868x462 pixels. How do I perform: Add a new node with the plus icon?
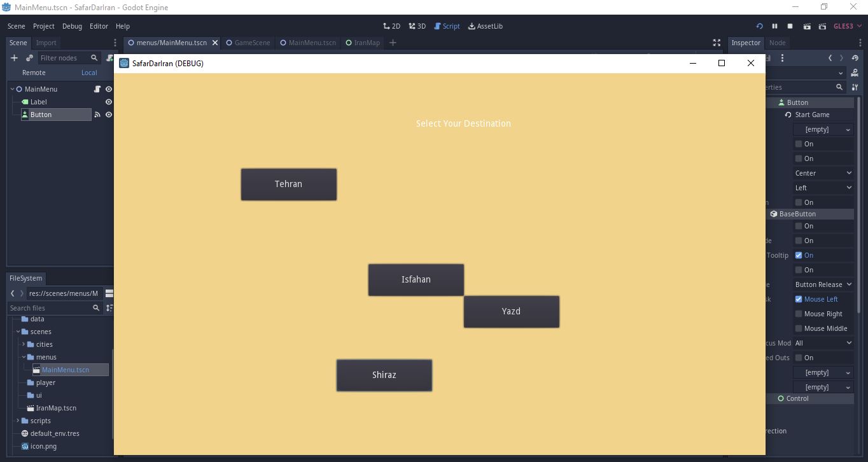coord(14,58)
